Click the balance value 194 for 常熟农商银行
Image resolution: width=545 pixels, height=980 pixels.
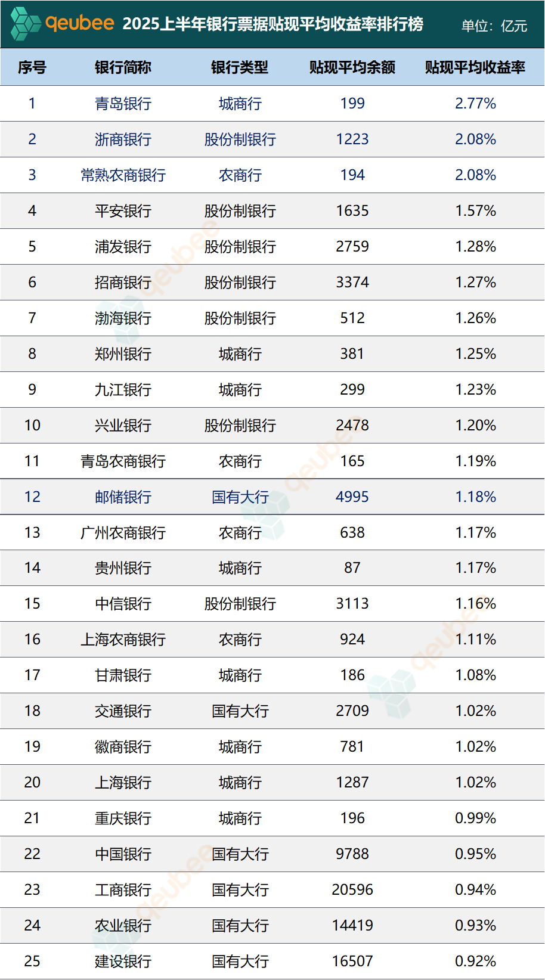pos(352,175)
